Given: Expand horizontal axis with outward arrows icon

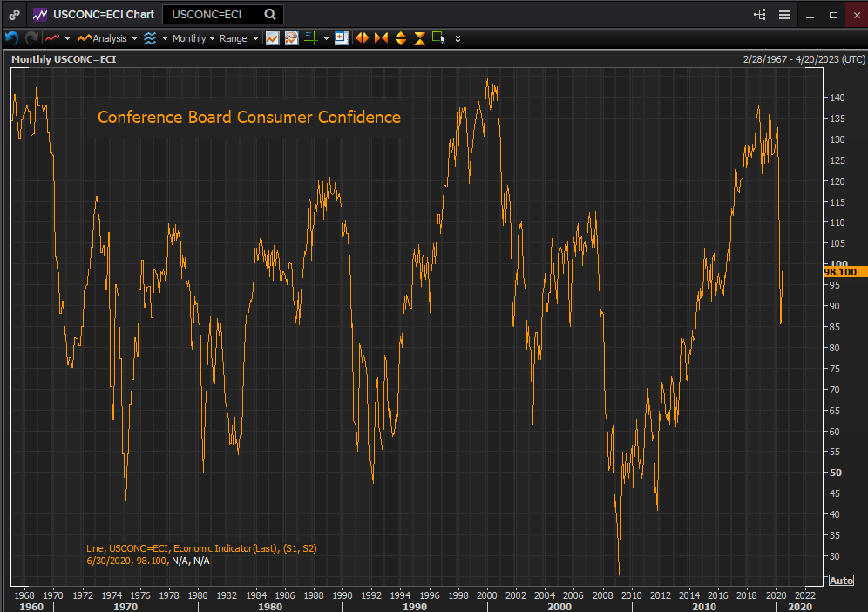Looking at the screenshot, I should click(362, 38).
